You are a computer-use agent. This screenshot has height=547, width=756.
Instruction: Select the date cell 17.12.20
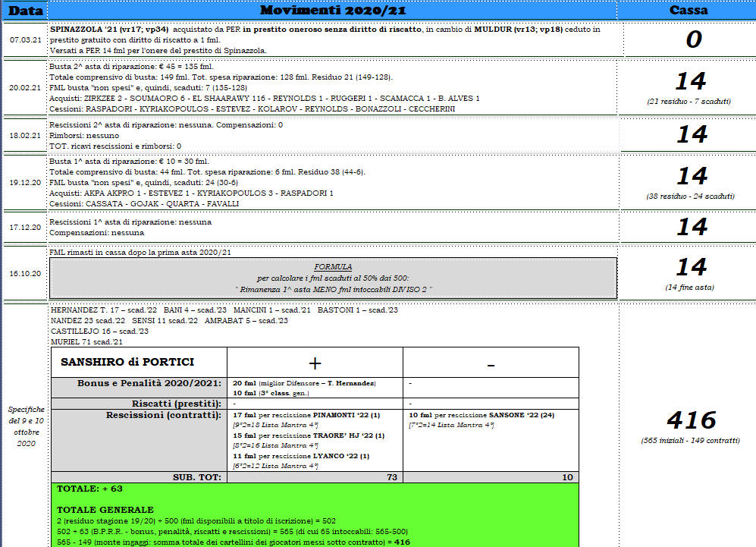pyautogui.click(x=26, y=227)
